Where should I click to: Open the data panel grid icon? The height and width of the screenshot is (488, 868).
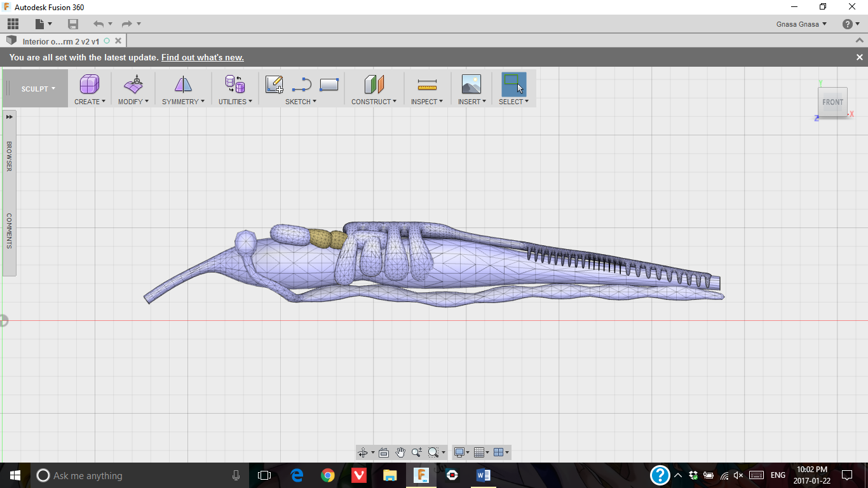13,24
